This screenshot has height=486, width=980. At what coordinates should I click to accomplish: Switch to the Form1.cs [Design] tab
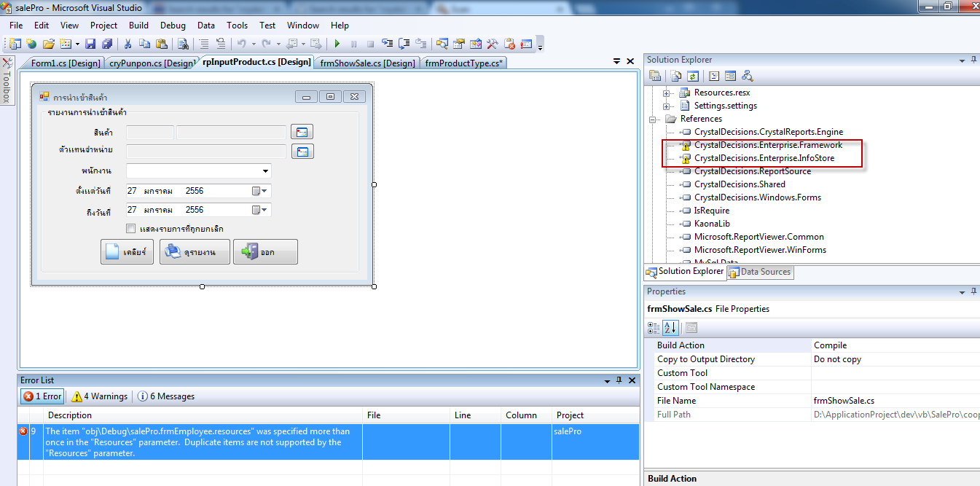coord(66,63)
